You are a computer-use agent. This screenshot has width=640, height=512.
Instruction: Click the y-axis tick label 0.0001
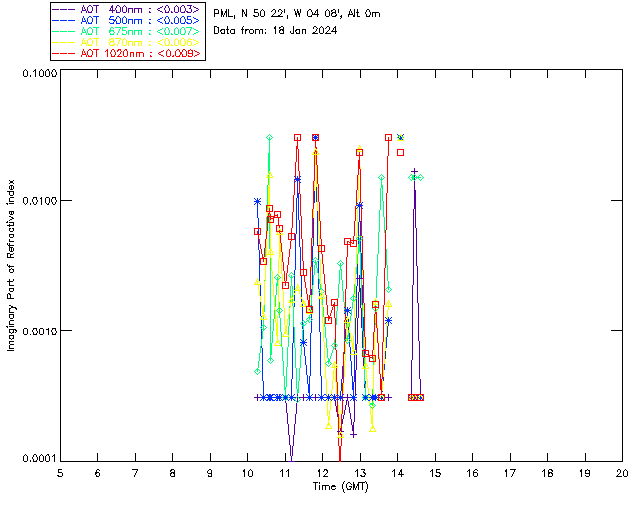coord(40,458)
